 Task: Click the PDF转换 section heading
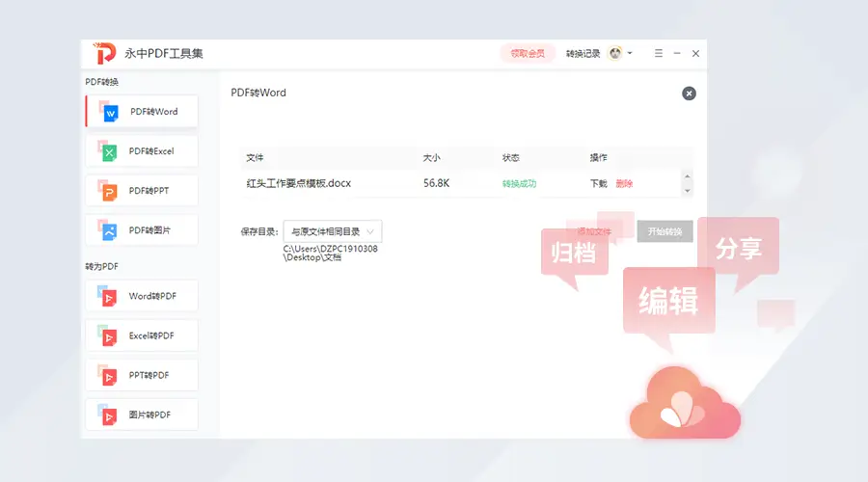[x=102, y=82]
